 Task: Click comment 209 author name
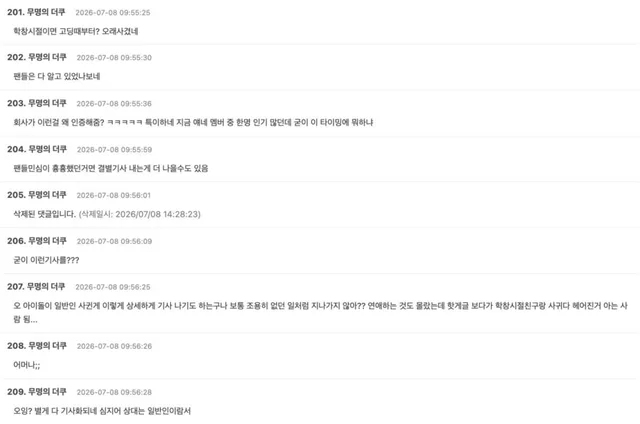click(x=47, y=392)
